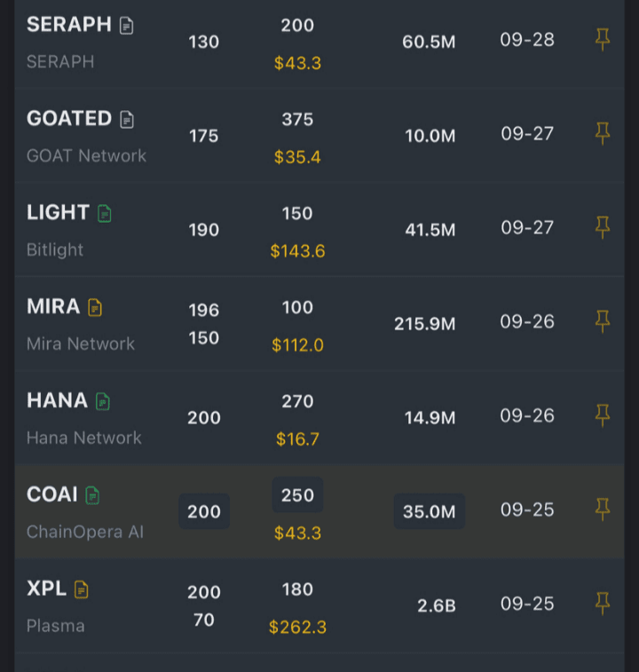Pin the COAI ChainOpera AI row
Viewport: 639px width, 672px height.
[x=602, y=510]
